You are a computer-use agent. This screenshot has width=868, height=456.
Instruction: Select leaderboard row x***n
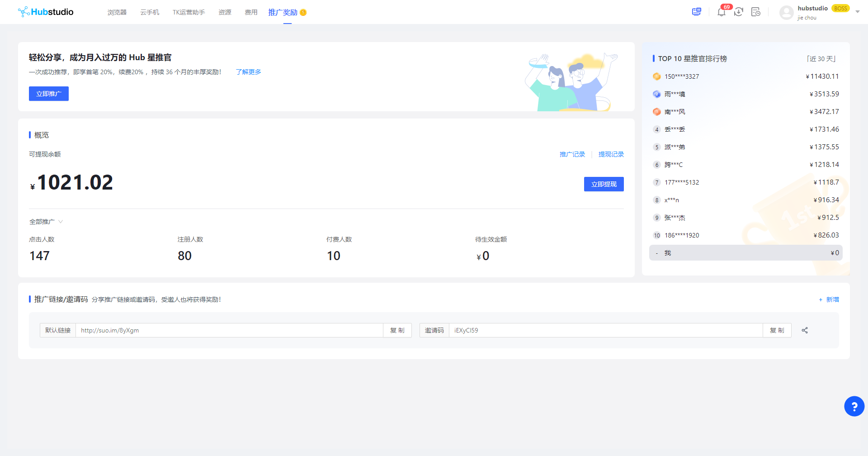[x=746, y=200]
